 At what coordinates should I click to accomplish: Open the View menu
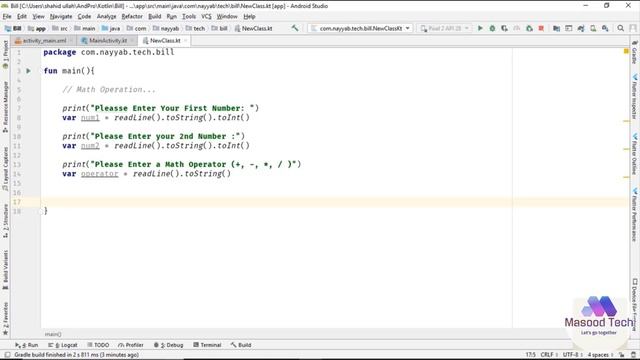click(38, 16)
